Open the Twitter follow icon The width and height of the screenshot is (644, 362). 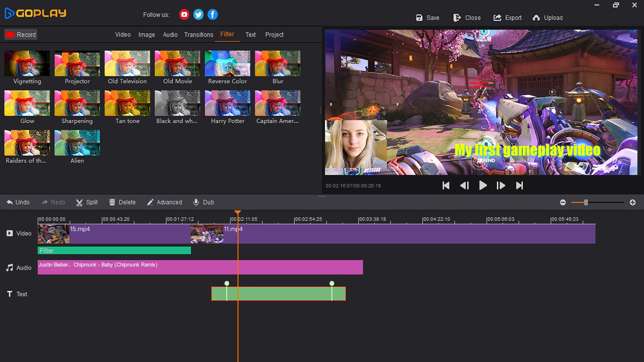coord(199,15)
